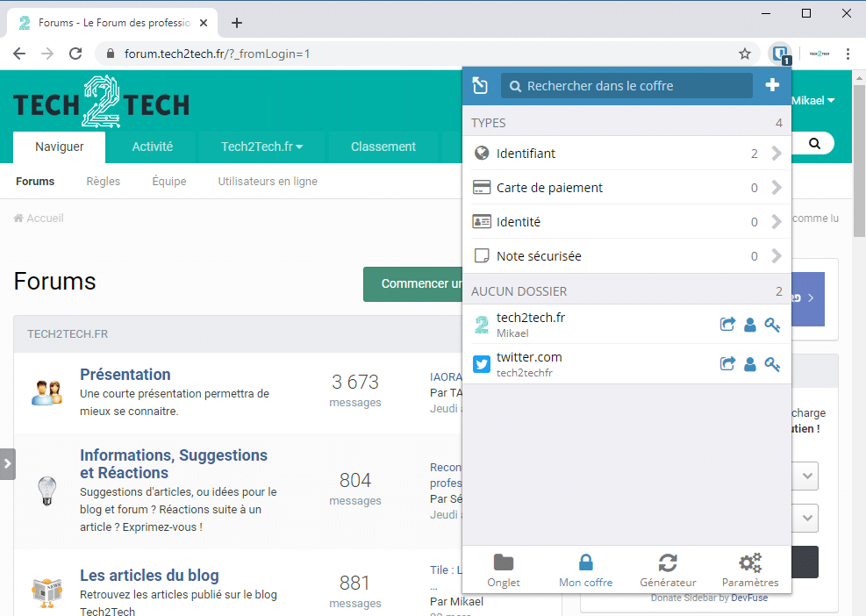Screen dimensions: 866x616
Task: Add a new vault item with plus icon
Action: coord(772,85)
